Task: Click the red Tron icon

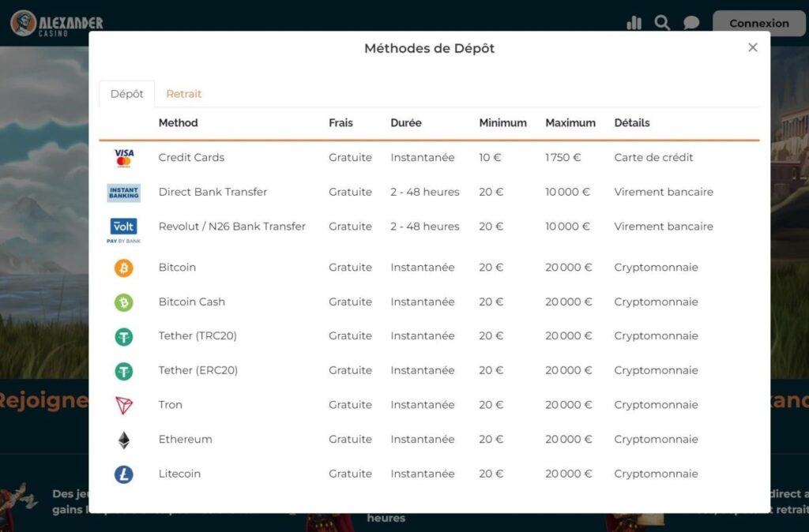Action: pos(124,405)
